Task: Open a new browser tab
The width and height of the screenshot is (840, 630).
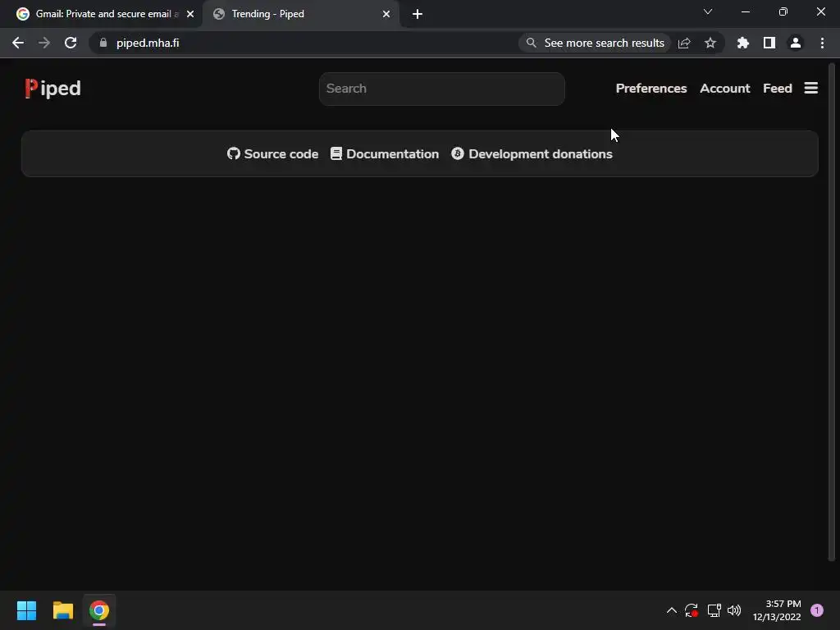Action: [x=418, y=14]
